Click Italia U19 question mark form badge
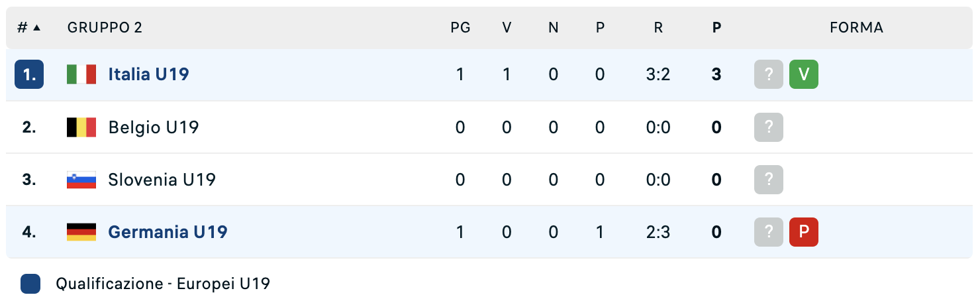980x305 pixels. click(769, 74)
